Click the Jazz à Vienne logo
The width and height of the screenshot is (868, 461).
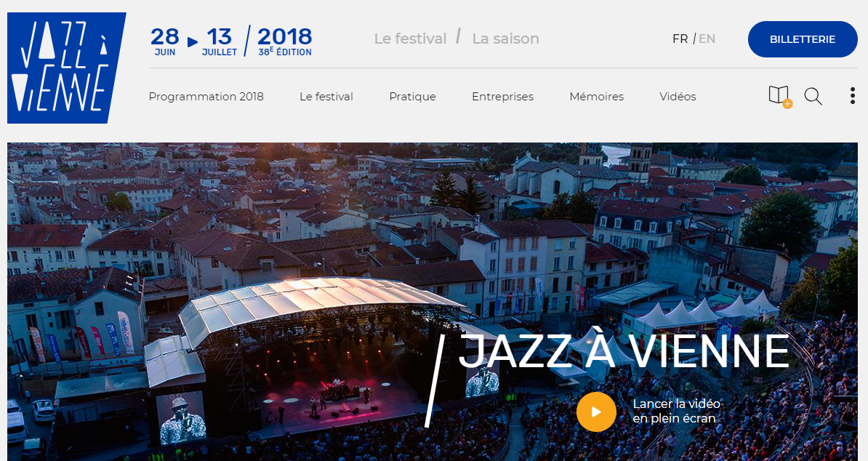[x=66, y=68]
